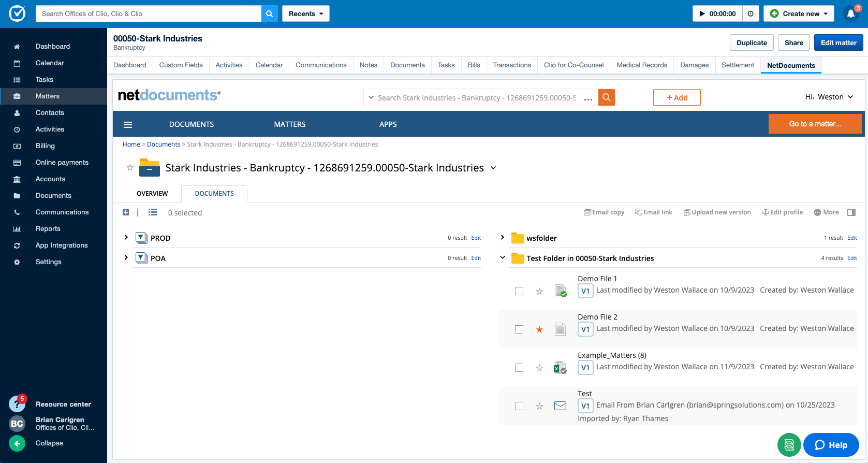Unfavorite Demo File 2 orange star
Image resolution: width=868 pixels, height=463 pixels.
pyautogui.click(x=539, y=329)
